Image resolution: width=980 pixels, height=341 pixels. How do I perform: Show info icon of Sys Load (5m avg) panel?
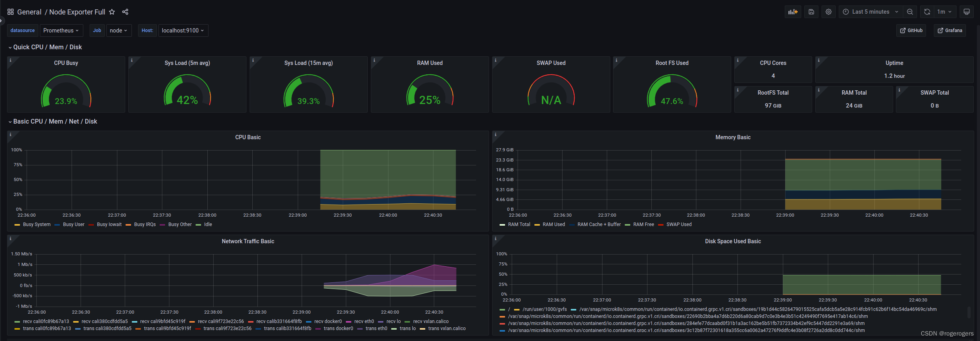132,60
